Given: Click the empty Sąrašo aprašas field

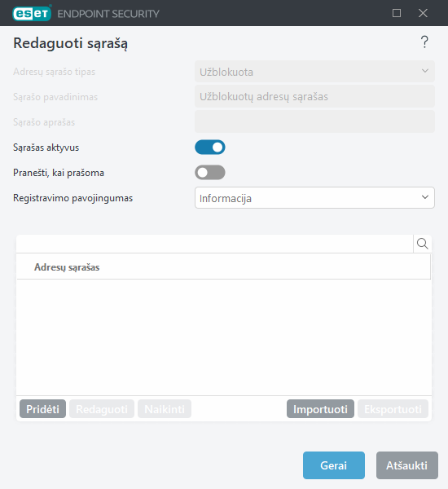Looking at the screenshot, I should 314,121.
